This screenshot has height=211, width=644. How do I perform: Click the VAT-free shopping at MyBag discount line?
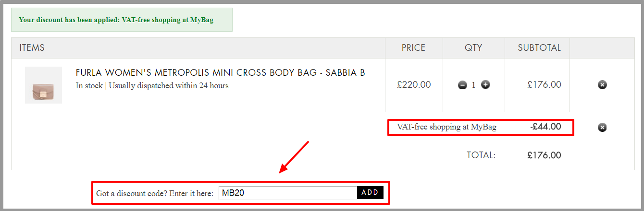coord(446,127)
